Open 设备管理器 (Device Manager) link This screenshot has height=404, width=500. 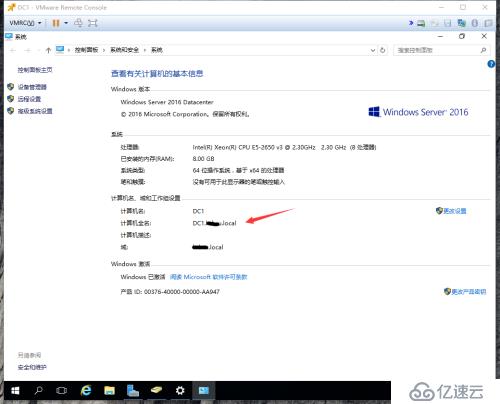(x=32, y=87)
